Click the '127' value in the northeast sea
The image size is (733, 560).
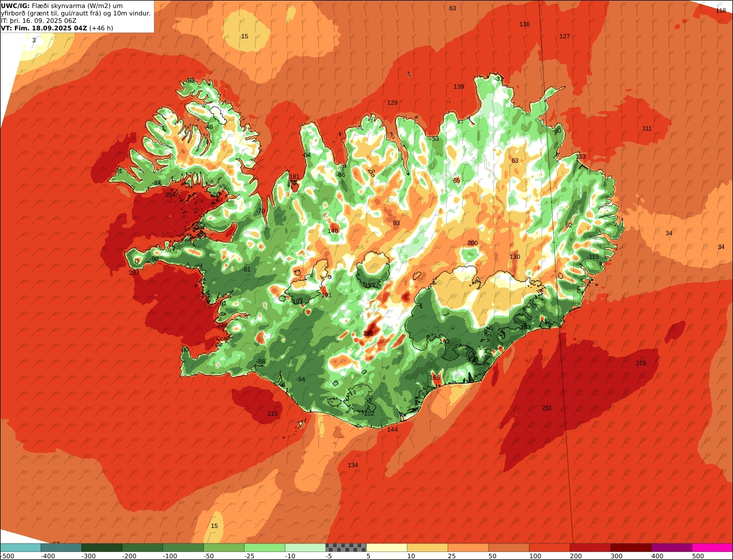pos(565,36)
